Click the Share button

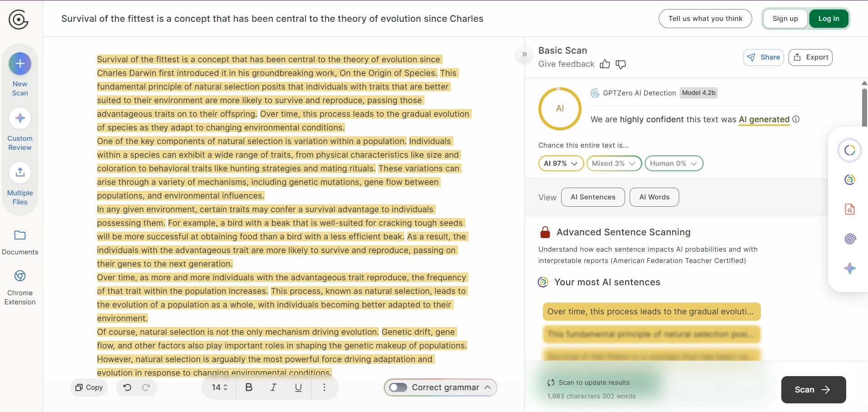[764, 57]
